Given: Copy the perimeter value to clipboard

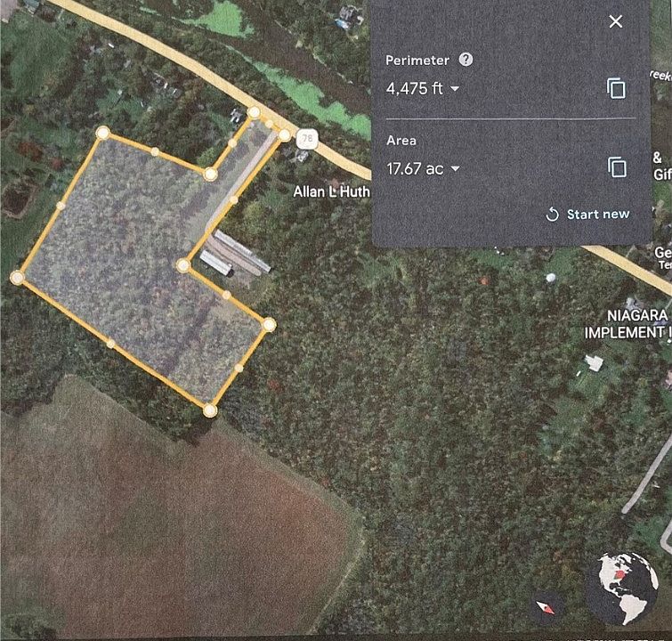Looking at the screenshot, I should (x=616, y=88).
